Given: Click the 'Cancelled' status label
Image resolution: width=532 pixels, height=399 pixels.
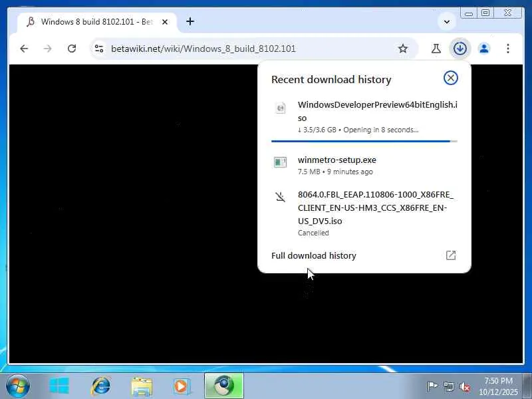Looking at the screenshot, I should click(x=313, y=233).
